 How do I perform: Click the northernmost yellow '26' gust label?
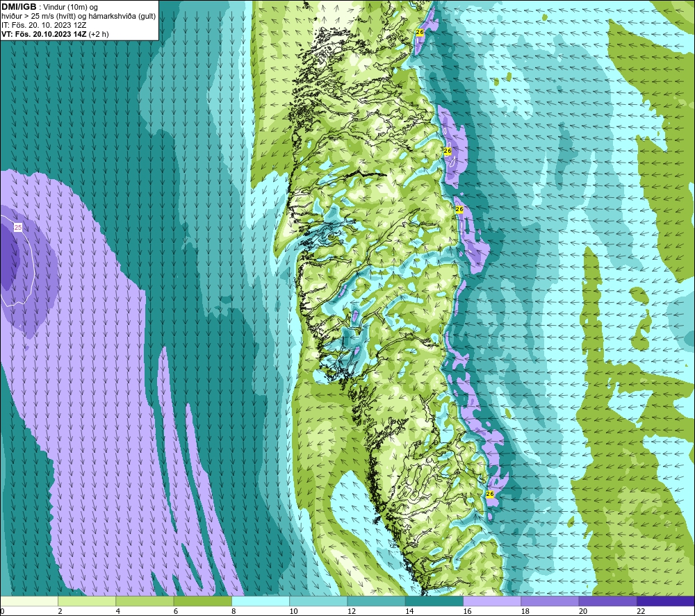pyautogui.click(x=420, y=32)
